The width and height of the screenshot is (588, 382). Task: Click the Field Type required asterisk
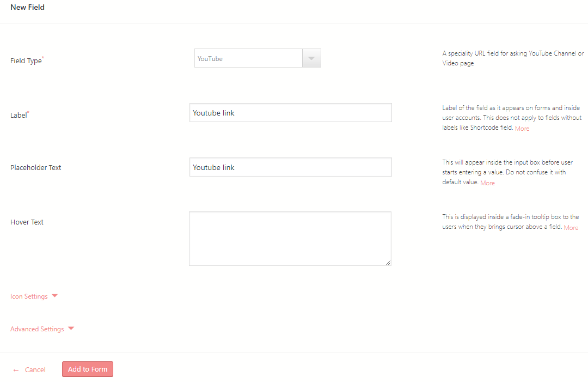click(42, 56)
